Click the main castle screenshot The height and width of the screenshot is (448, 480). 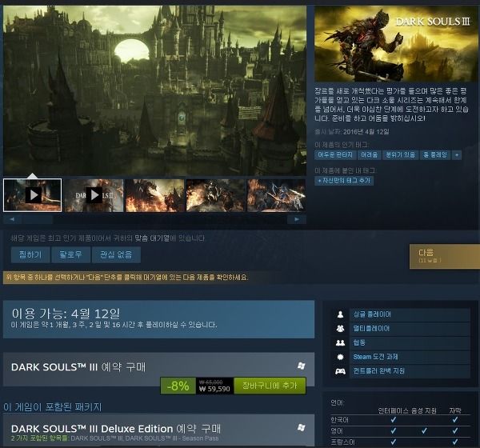pyautogui.click(x=155, y=90)
